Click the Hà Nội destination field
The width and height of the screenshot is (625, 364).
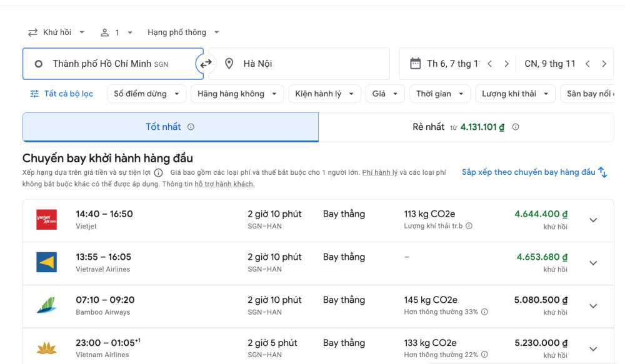299,64
